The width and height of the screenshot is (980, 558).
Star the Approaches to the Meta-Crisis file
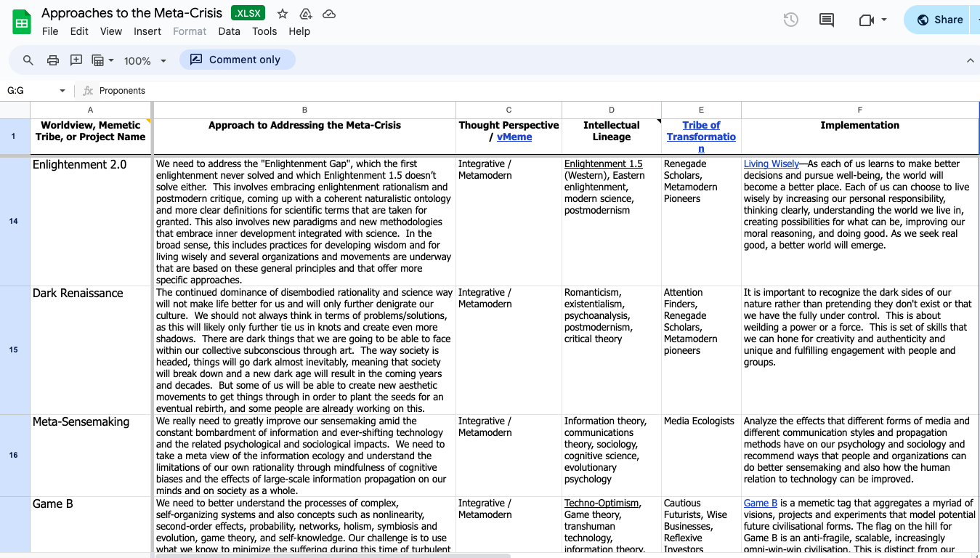tap(282, 13)
